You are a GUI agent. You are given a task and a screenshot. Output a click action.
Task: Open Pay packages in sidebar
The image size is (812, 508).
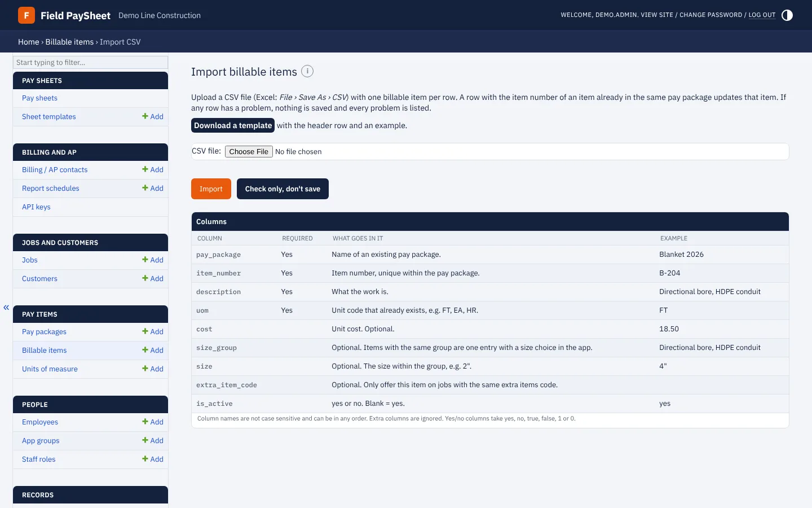[44, 332]
